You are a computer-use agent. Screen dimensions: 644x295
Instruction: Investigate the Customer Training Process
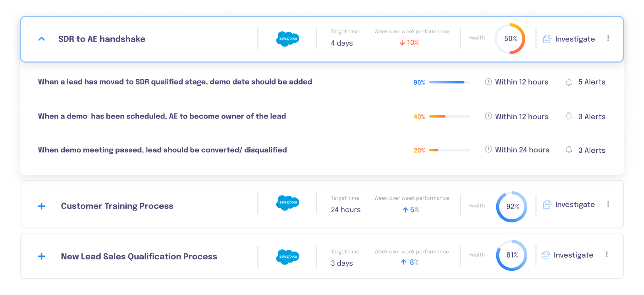pyautogui.click(x=569, y=205)
